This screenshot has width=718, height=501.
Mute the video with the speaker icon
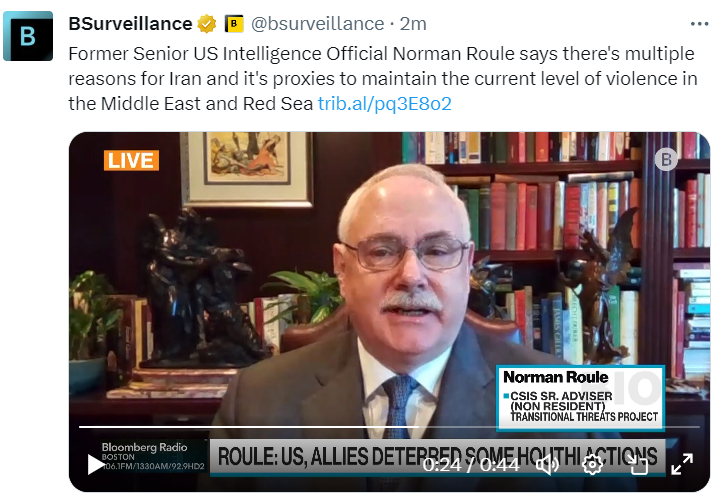[x=547, y=465]
